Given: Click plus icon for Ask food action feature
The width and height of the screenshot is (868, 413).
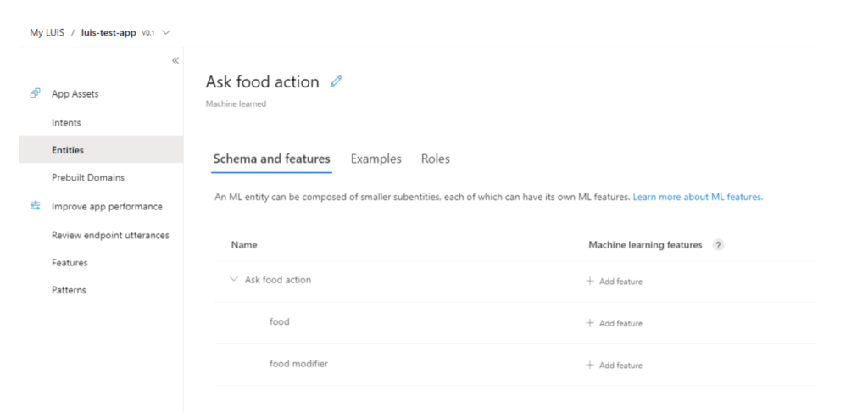Looking at the screenshot, I should coord(589,281).
